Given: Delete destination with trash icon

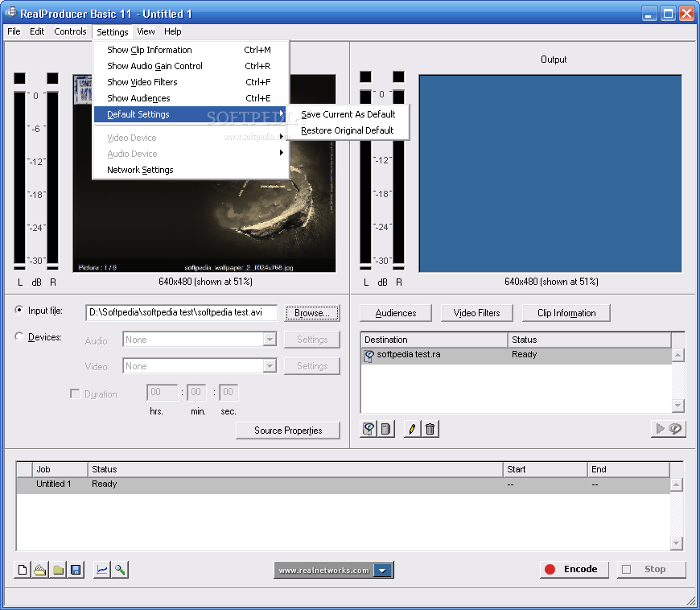Looking at the screenshot, I should [430, 429].
